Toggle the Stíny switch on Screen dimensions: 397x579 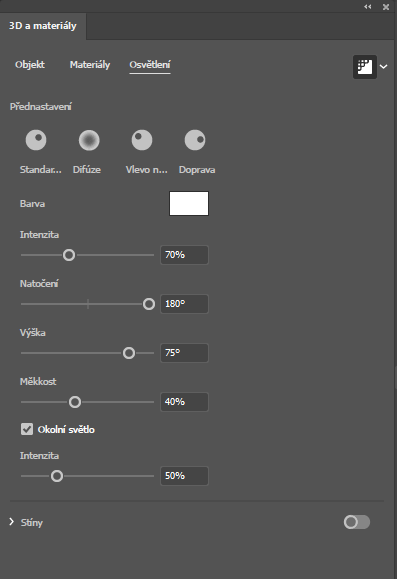pyautogui.click(x=357, y=522)
